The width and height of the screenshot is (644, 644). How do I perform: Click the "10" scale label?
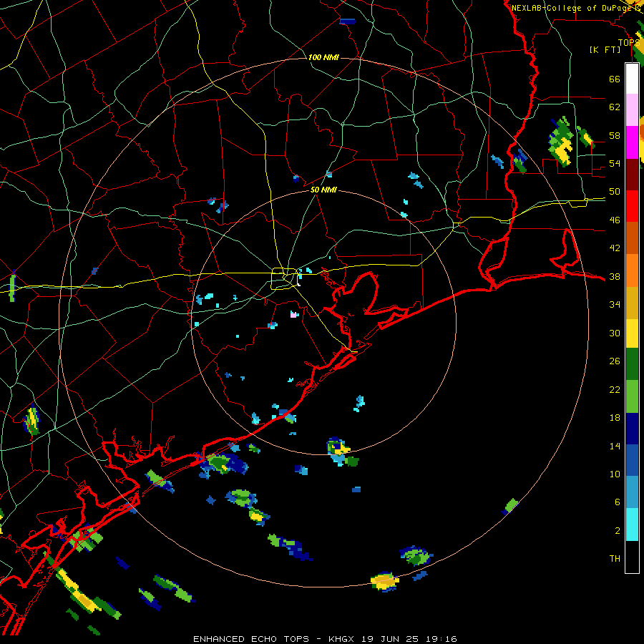point(615,474)
